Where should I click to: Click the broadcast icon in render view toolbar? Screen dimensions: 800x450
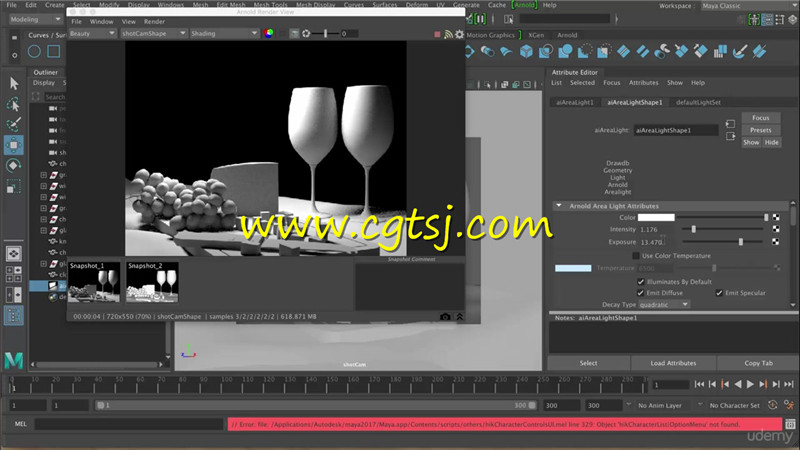448,34
